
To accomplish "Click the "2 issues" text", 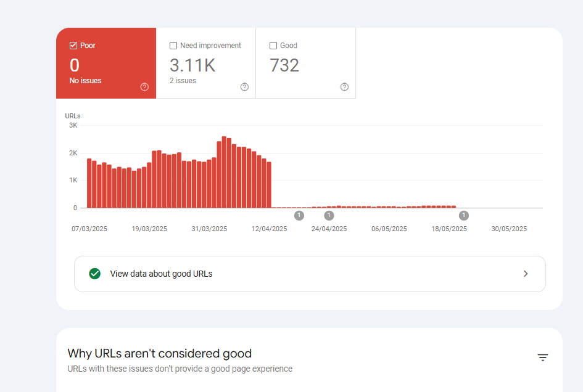I will (183, 81).
